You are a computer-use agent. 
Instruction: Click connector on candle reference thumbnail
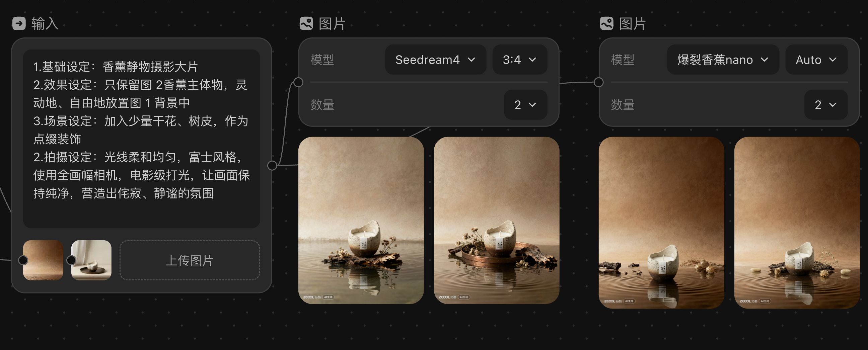point(71,260)
